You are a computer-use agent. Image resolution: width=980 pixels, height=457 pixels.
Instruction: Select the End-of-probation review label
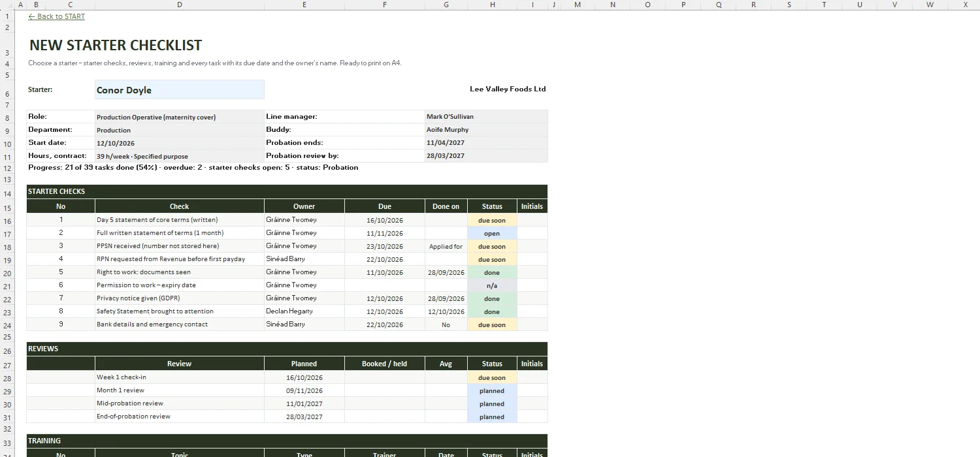(x=180, y=417)
